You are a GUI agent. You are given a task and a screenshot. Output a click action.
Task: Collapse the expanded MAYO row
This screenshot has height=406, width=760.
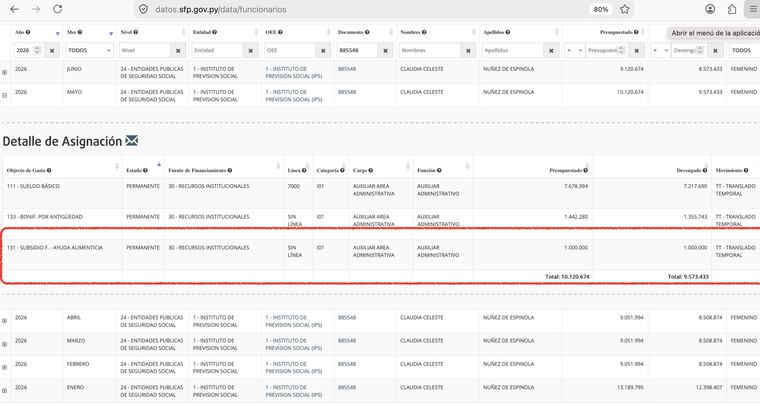pyautogui.click(x=4, y=95)
